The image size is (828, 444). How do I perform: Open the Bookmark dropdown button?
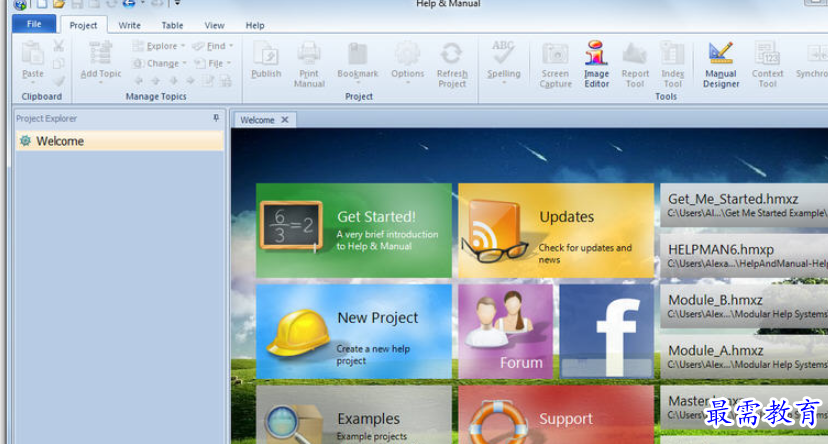point(357,62)
